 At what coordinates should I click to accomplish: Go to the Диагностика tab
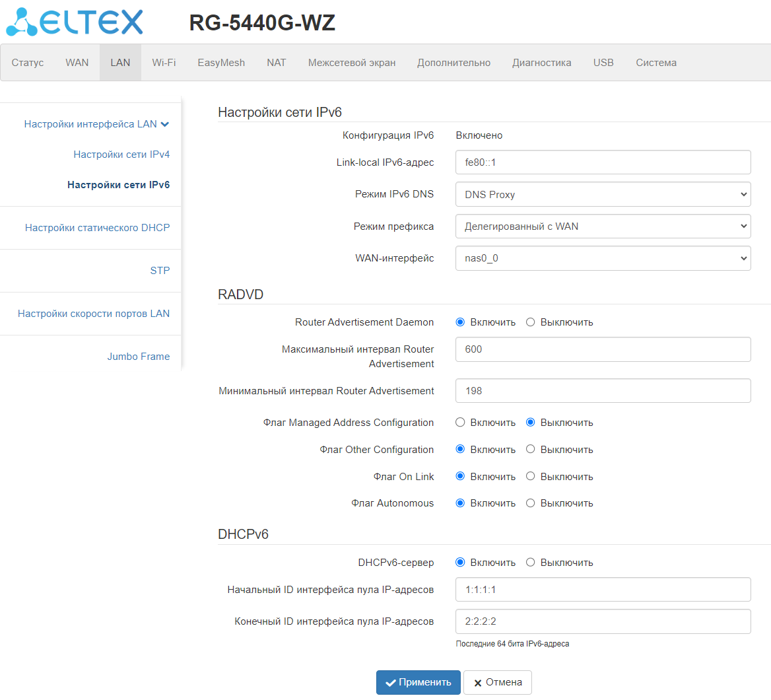tap(541, 63)
